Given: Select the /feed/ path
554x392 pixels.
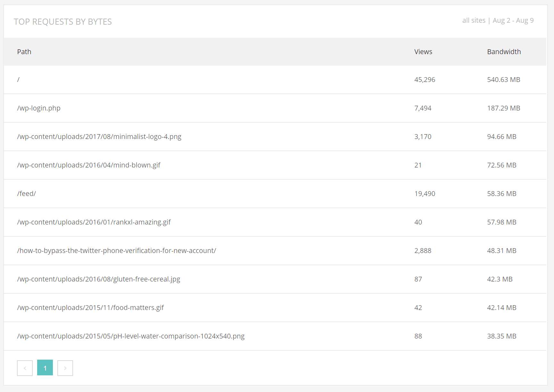Looking at the screenshot, I should coord(26,194).
